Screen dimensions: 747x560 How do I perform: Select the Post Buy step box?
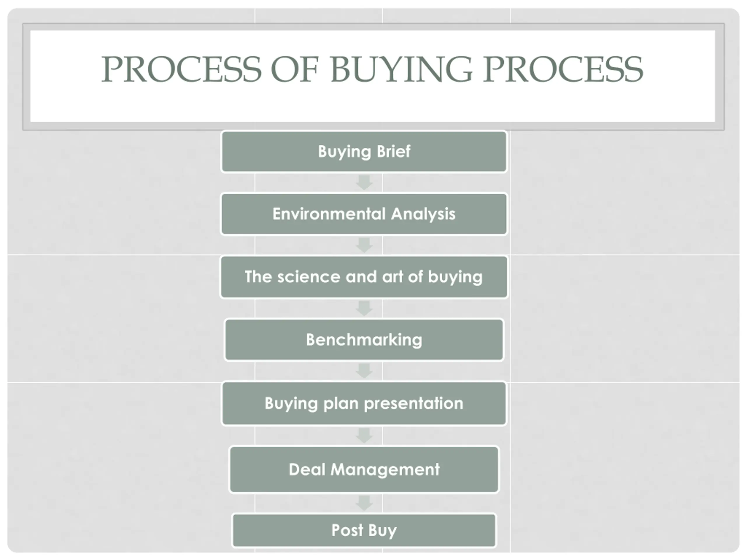tap(364, 530)
